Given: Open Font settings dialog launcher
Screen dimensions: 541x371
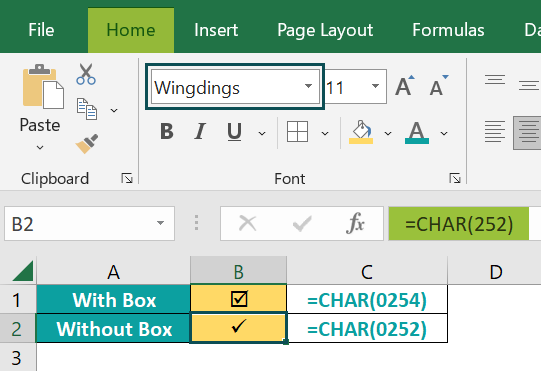Looking at the screenshot, I should 455,178.
